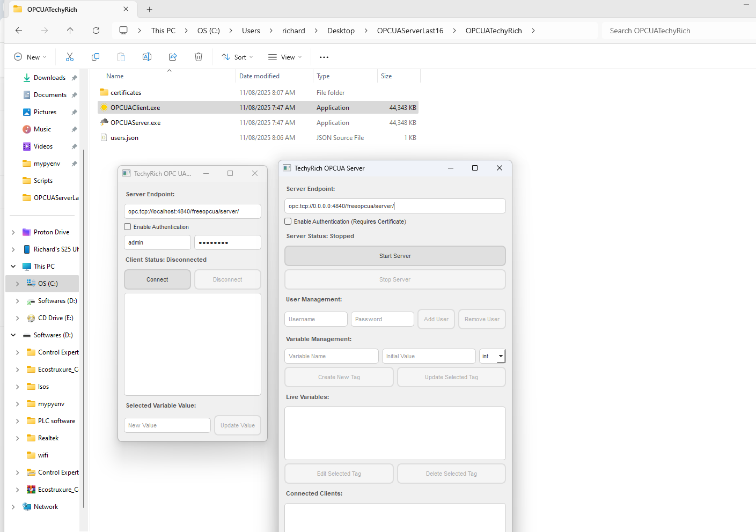756x532 pixels.
Task: Click the Share icon in the toolbar
Action: (x=172, y=56)
